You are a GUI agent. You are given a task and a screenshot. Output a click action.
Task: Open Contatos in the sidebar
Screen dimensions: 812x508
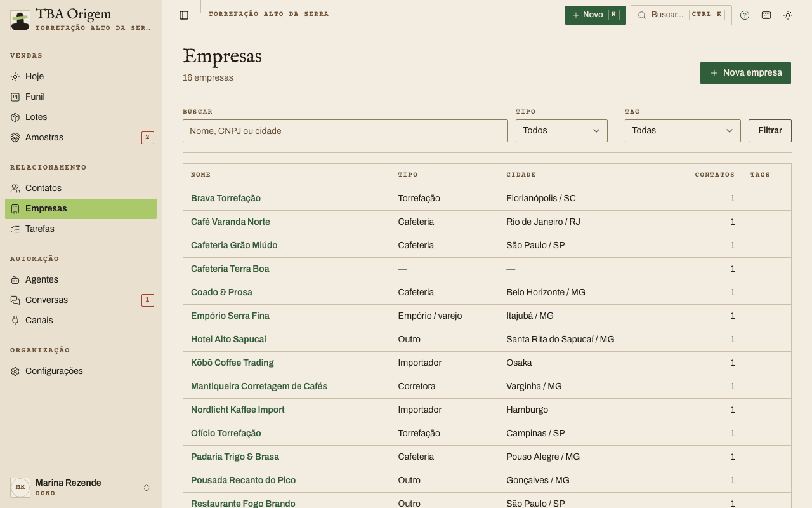pos(81,188)
